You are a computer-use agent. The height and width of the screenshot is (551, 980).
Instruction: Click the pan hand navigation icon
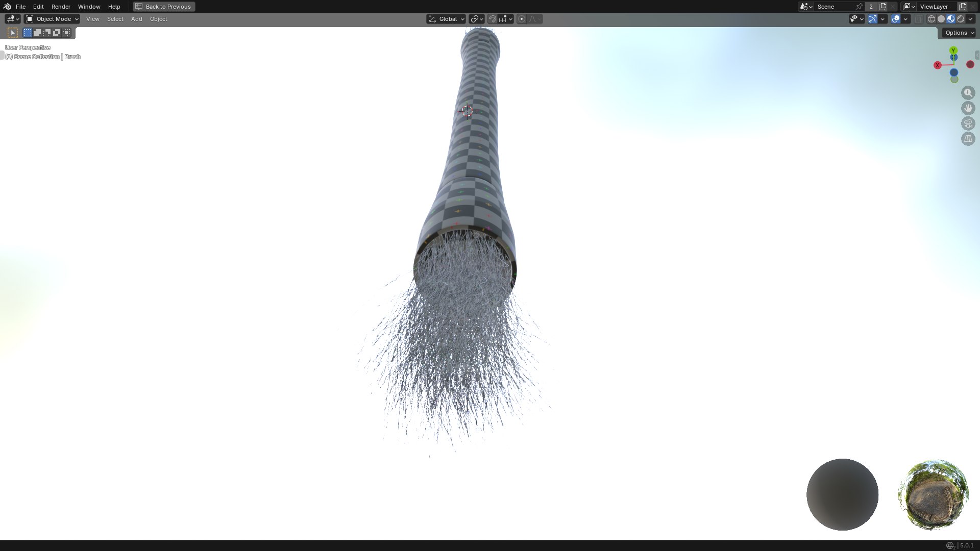pyautogui.click(x=968, y=108)
